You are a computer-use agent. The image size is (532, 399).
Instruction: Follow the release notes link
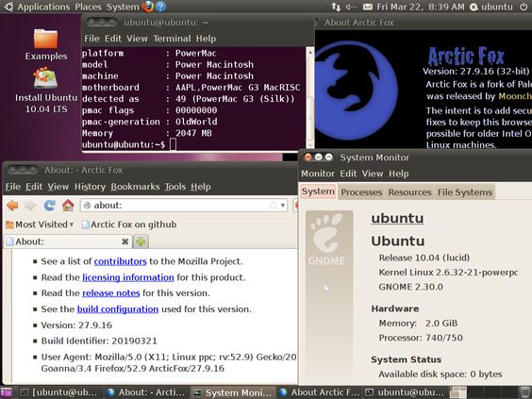(111, 293)
